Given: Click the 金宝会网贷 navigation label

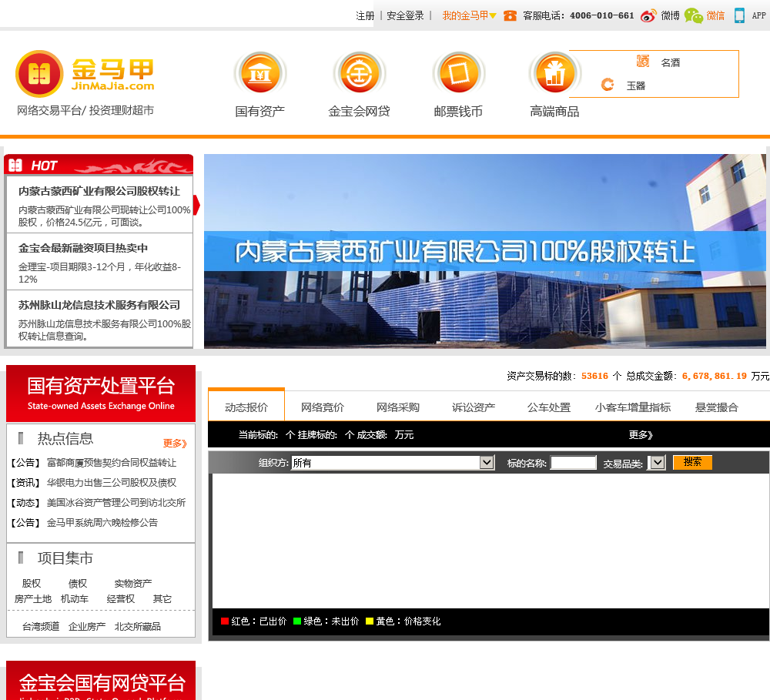Looking at the screenshot, I should (359, 111).
